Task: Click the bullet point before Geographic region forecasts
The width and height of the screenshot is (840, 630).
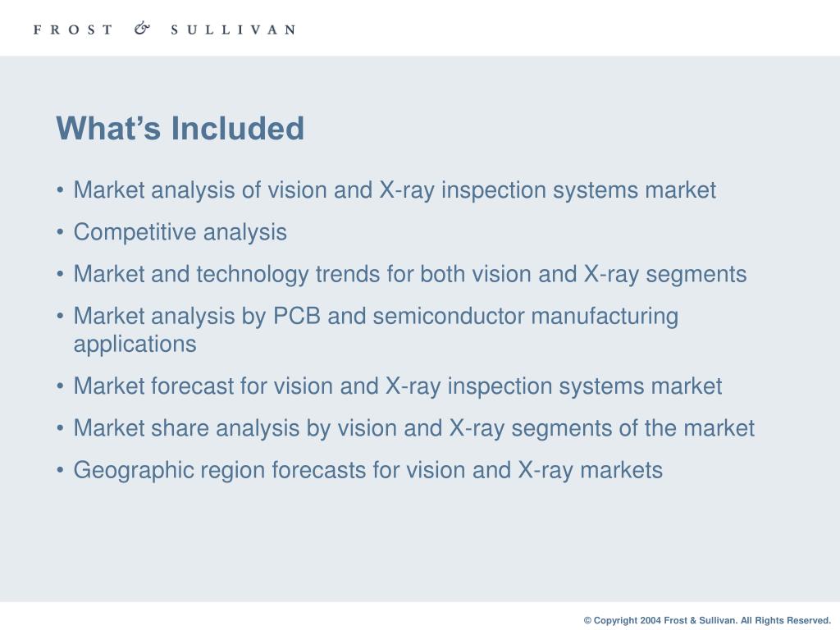Action: [60, 470]
